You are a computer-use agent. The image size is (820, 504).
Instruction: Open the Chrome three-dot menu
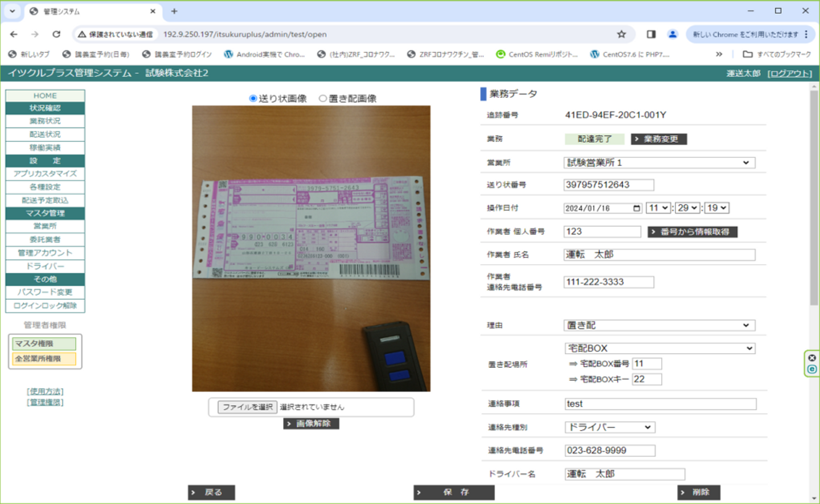806,34
